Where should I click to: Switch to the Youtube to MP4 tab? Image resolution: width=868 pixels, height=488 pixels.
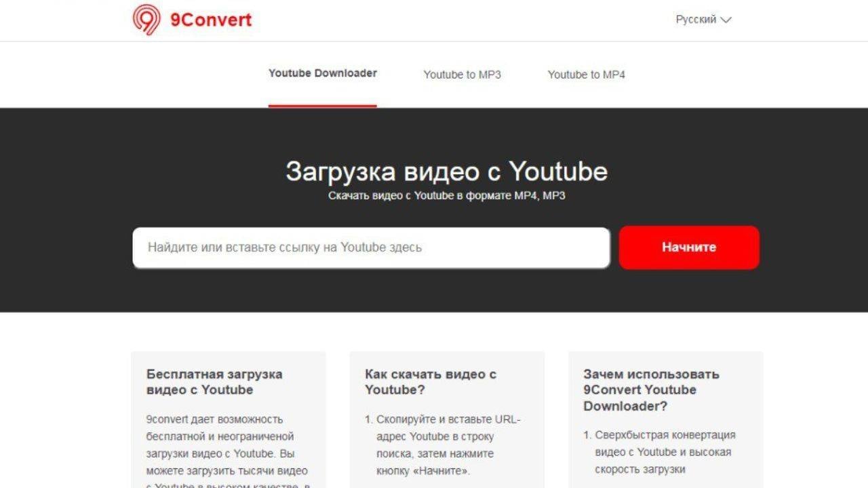click(x=587, y=75)
